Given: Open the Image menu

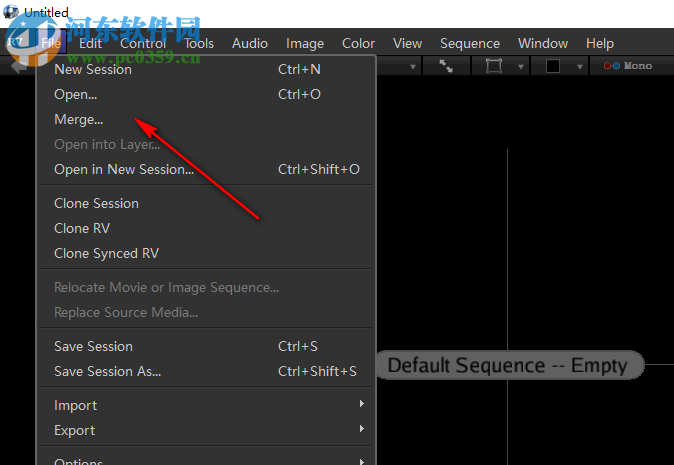Looking at the screenshot, I should click(305, 43).
